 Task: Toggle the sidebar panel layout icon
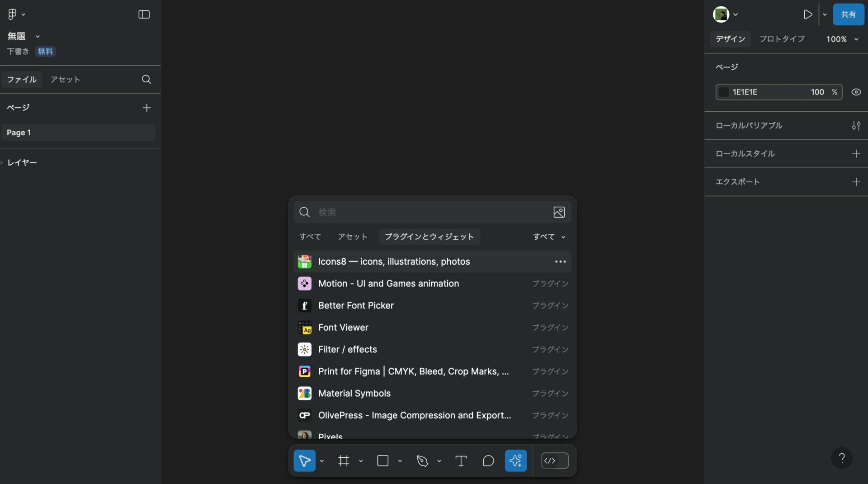click(x=144, y=14)
